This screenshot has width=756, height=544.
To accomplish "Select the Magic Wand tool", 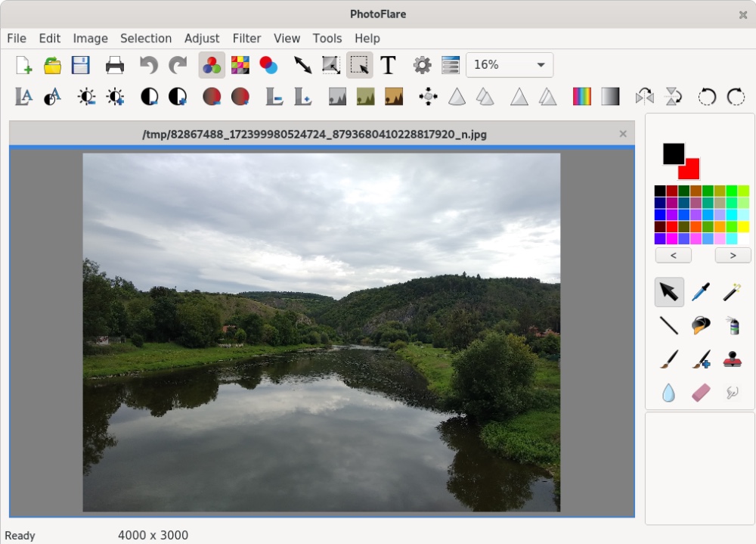I will click(732, 291).
